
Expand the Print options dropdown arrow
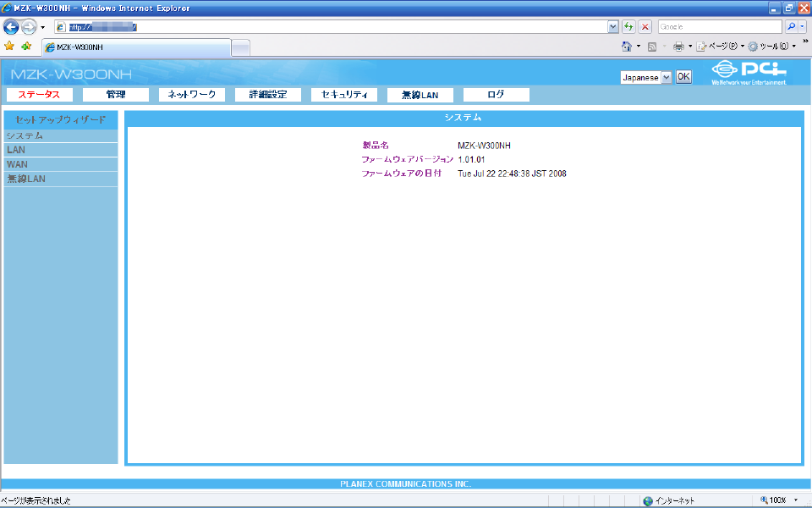(x=690, y=47)
